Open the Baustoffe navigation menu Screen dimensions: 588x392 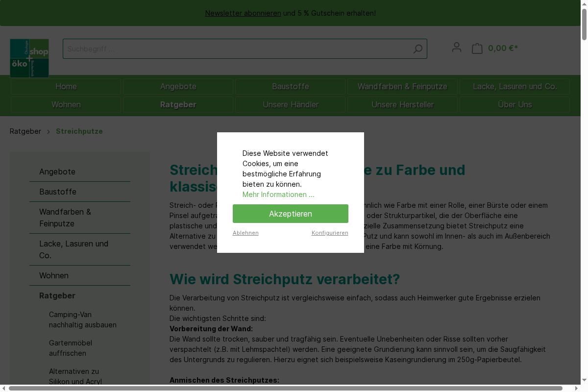pos(290,87)
